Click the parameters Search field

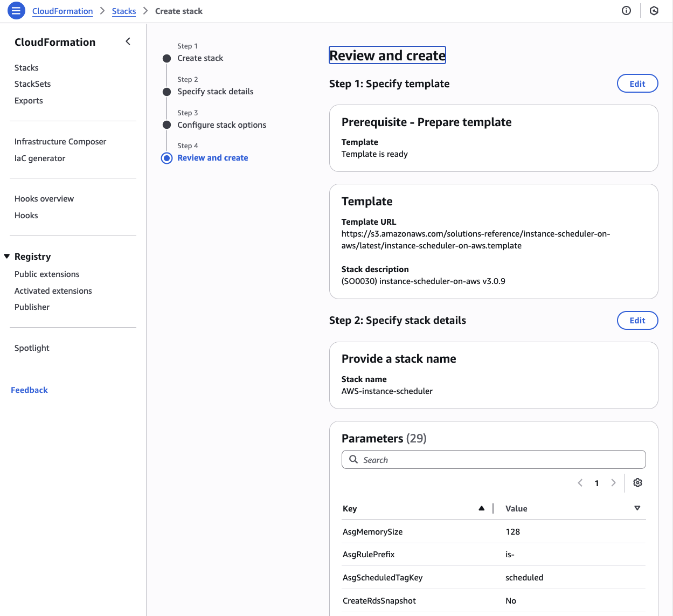tap(494, 460)
